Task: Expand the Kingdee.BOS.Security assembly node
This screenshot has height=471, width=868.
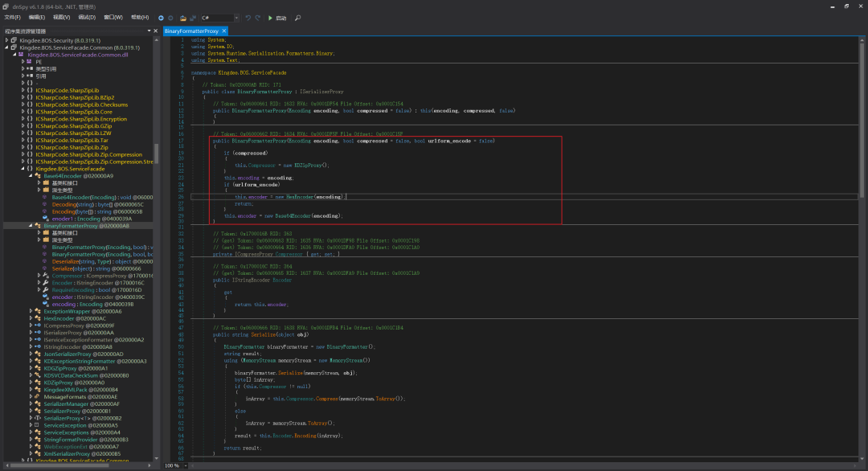Action: tap(6, 40)
